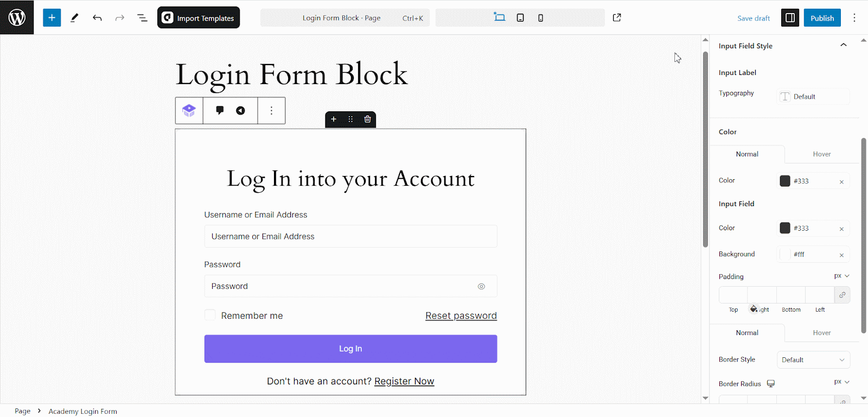
Task: Switch to the Hover tab under Color
Action: pos(821,154)
